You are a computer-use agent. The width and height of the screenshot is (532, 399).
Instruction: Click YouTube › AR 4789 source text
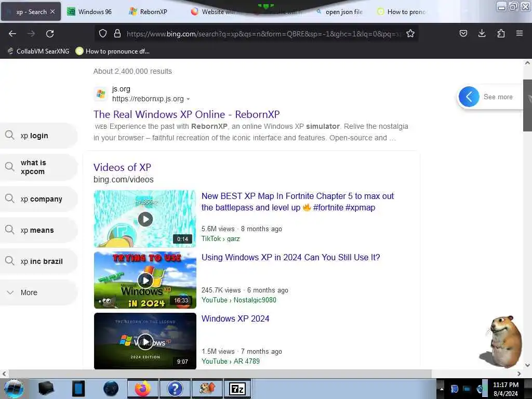(231, 361)
